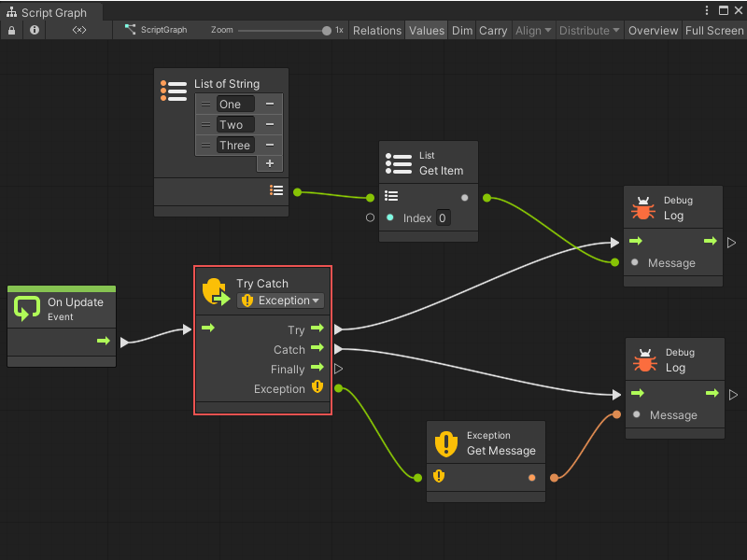Image resolution: width=747 pixels, height=560 pixels.
Task: Open the Exception dropdown on the Try Catch node
Action: coord(280,301)
